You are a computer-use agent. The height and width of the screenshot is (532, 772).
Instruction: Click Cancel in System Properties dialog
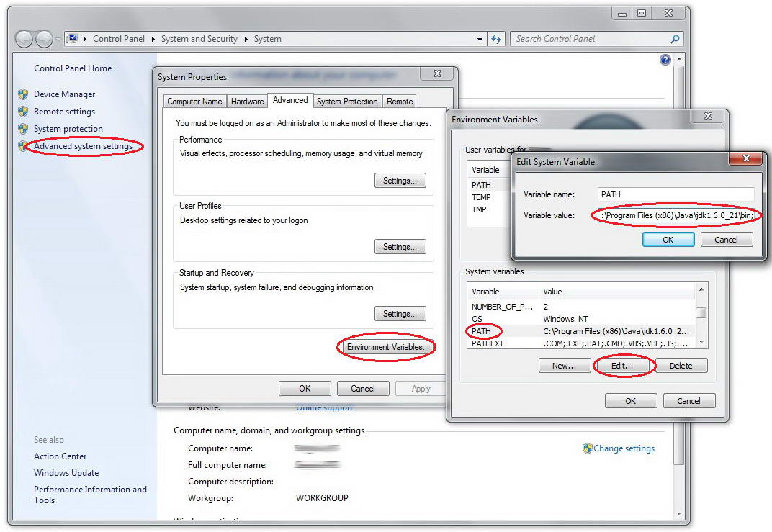coord(363,388)
